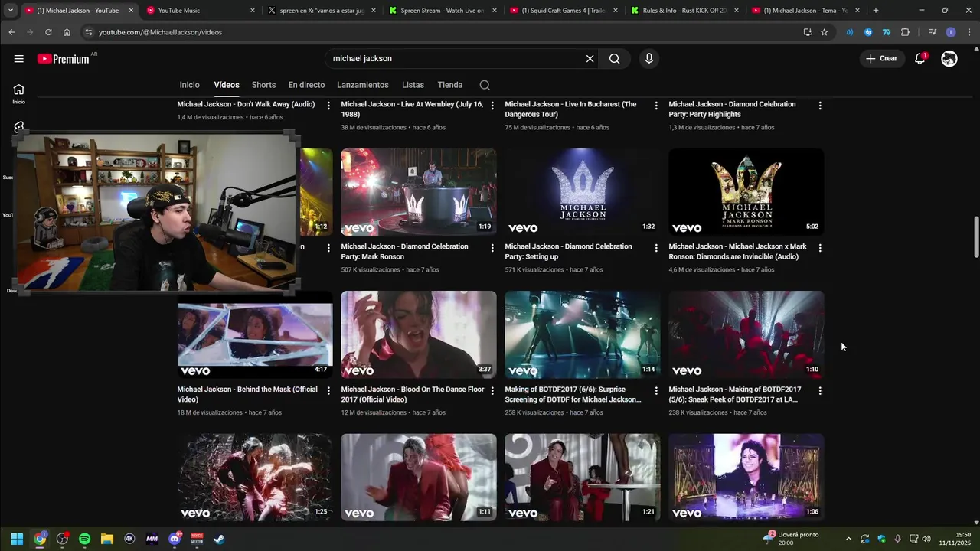Open File Explorer from the taskbar
Image resolution: width=980 pixels, height=551 pixels.
(x=107, y=539)
